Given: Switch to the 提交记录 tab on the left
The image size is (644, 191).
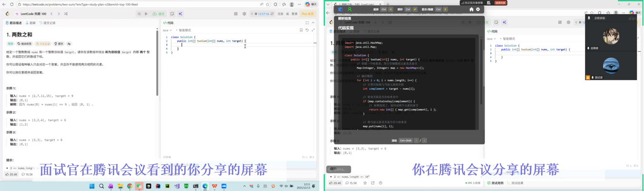Looking at the screenshot, I should 48,23.
